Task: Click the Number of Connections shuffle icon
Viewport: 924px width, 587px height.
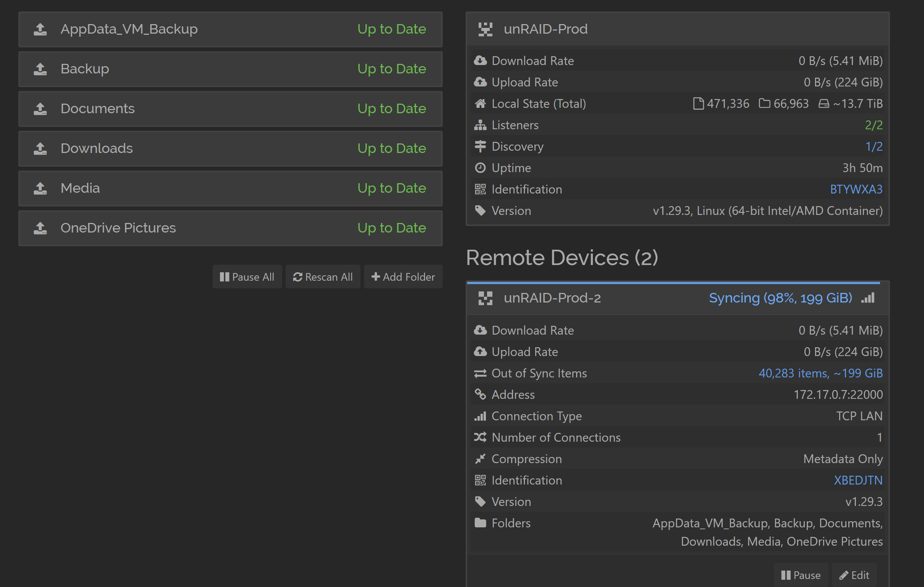Action: [x=481, y=437]
